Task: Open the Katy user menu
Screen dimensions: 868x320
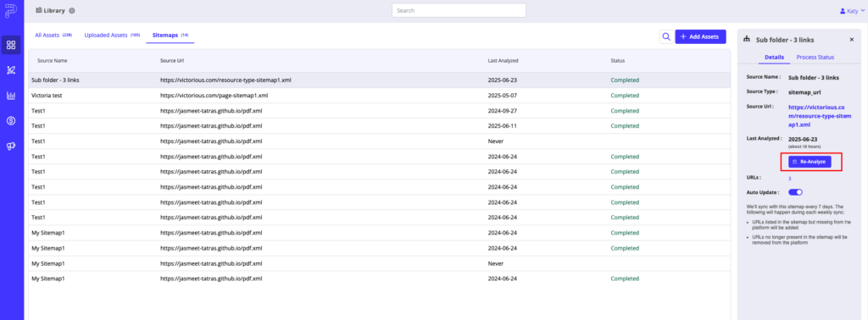Action: (853, 10)
